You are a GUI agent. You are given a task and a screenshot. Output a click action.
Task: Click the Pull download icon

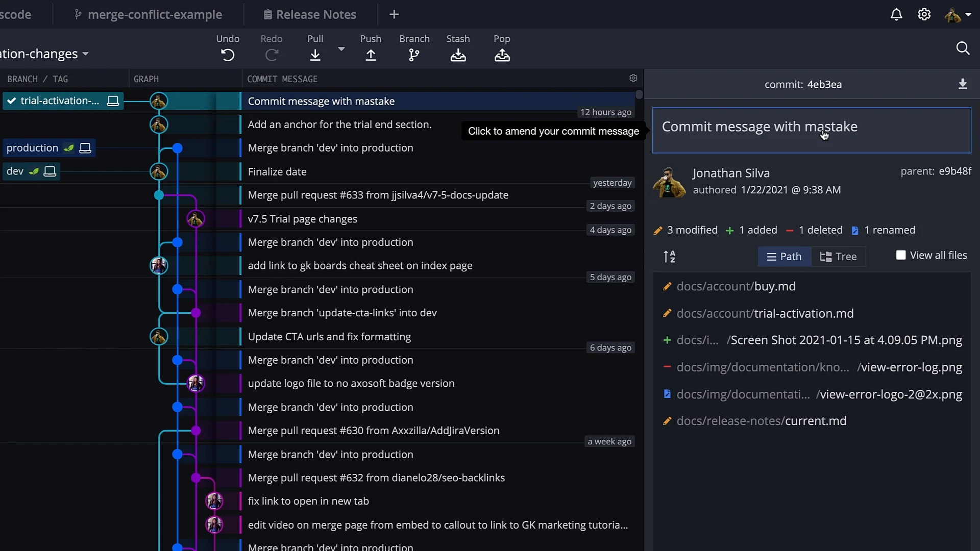(315, 55)
